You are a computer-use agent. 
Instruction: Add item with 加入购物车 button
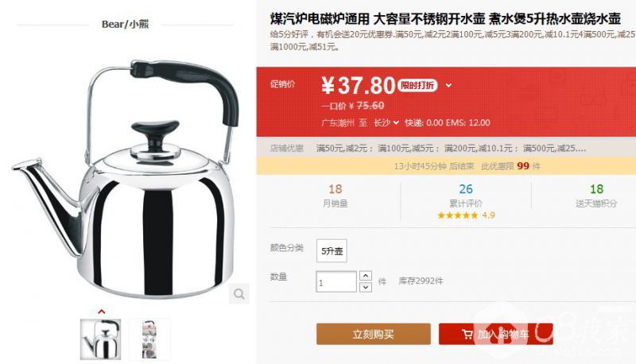coord(495,334)
